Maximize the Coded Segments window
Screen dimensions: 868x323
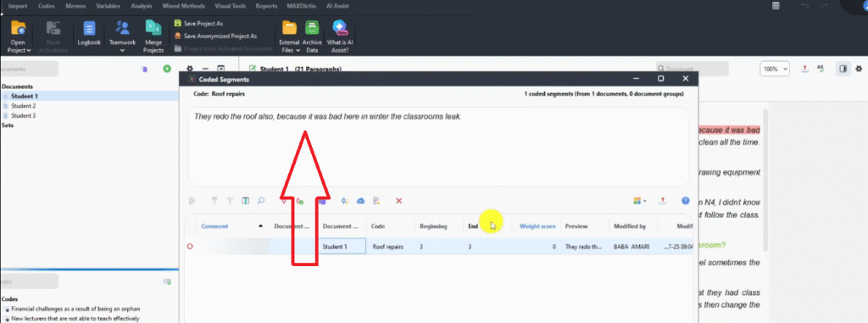pos(660,79)
